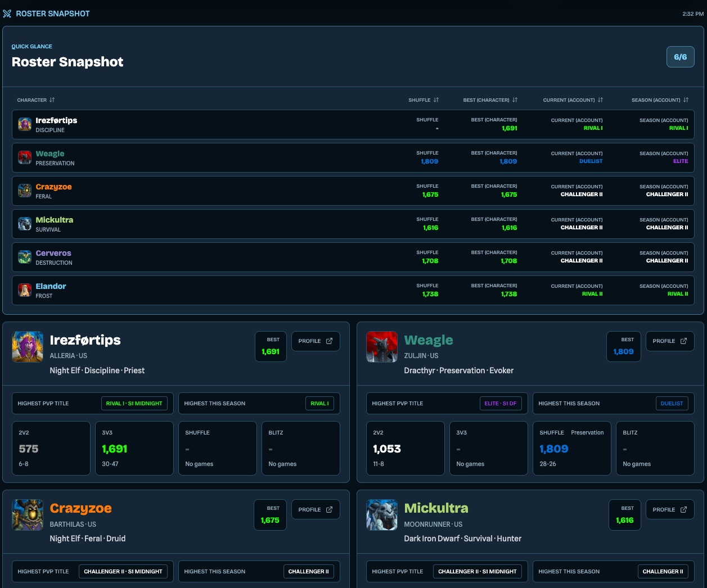Click Elandor current Rival II label
This screenshot has height=588, width=707.
592,294
